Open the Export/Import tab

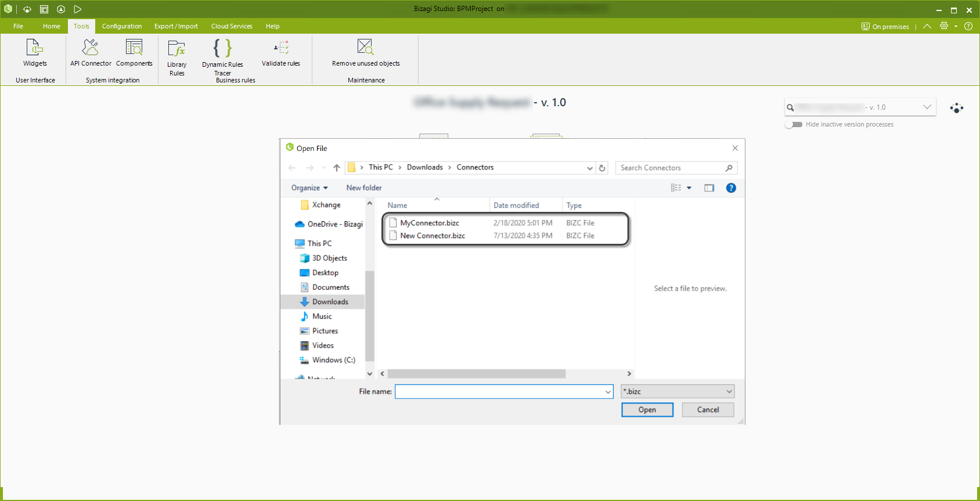point(176,26)
